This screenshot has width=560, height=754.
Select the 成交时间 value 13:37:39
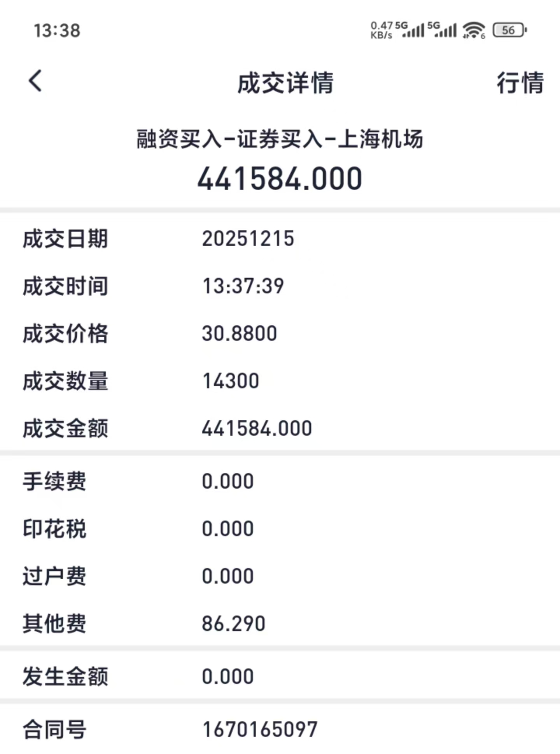[243, 286]
